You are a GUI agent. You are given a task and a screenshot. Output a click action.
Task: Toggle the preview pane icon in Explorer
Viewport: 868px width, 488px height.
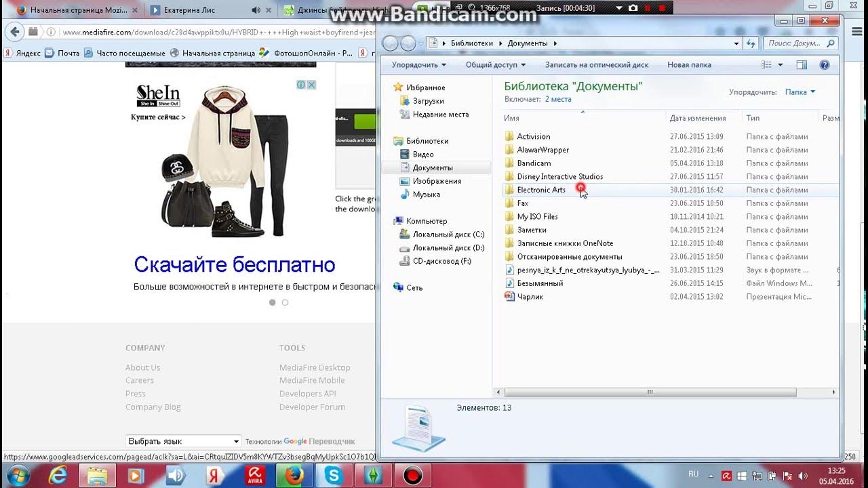click(802, 65)
